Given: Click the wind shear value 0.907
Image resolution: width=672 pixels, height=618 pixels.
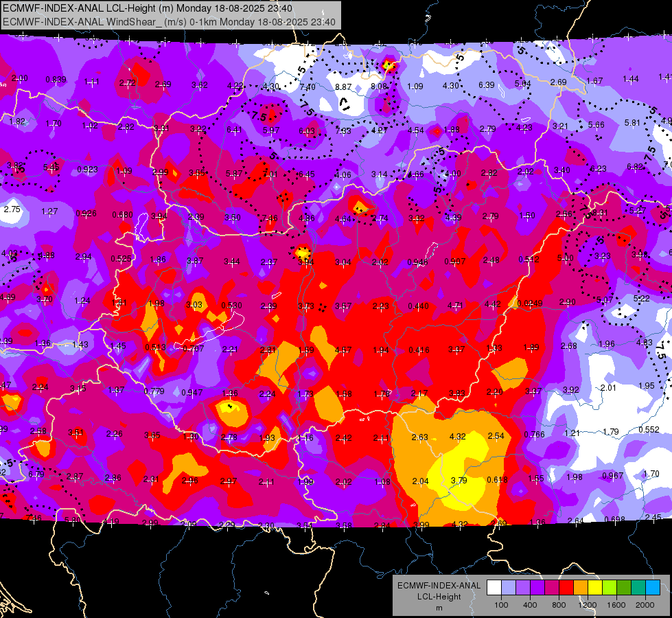Looking at the screenshot, I should click(454, 261).
